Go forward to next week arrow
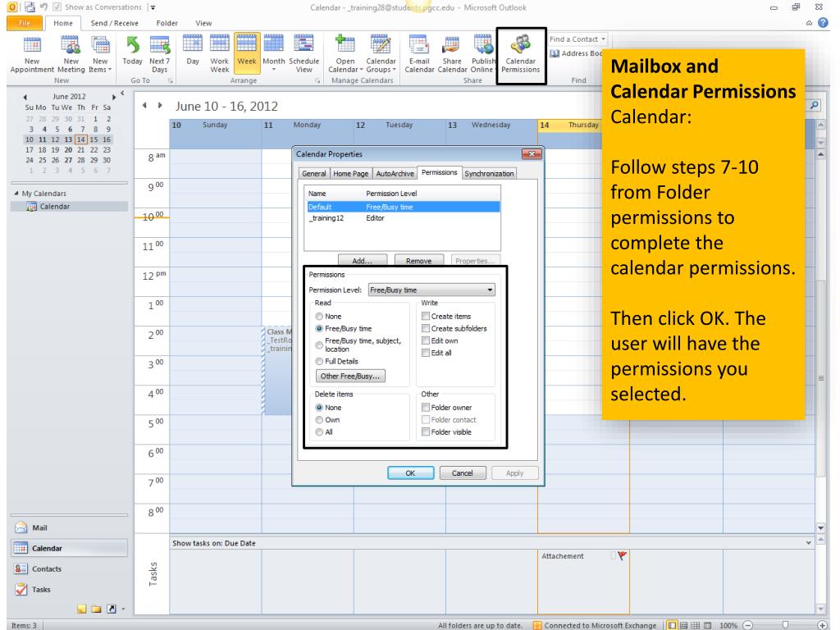840x630 pixels. [160, 106]
